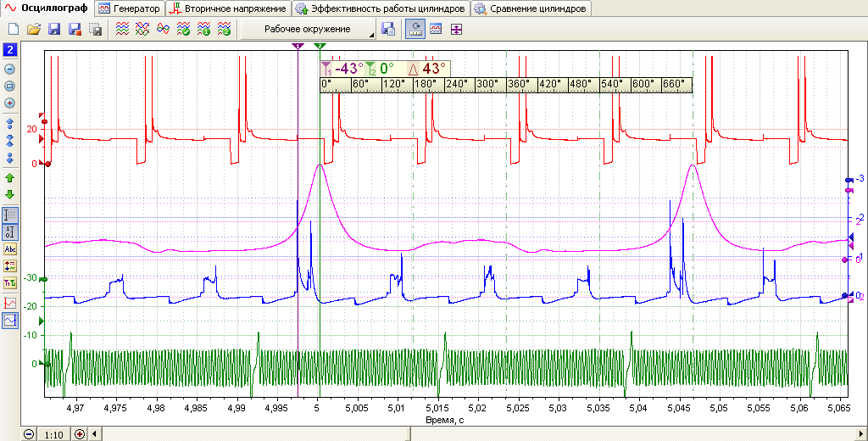The height and width of the screenshot is (441, 868).
Task: Click the save-as floppy with red mark
Action: pos(75,30)
